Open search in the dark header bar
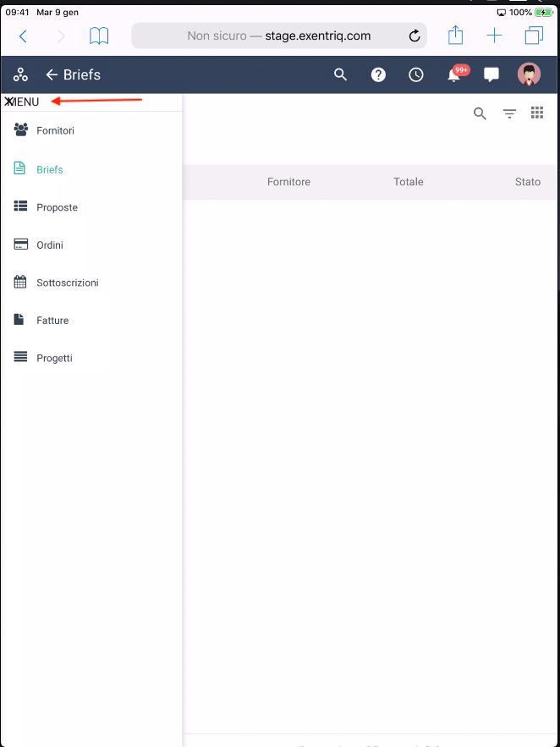Screen dimensions: 560x747 [x=340, y=74]
